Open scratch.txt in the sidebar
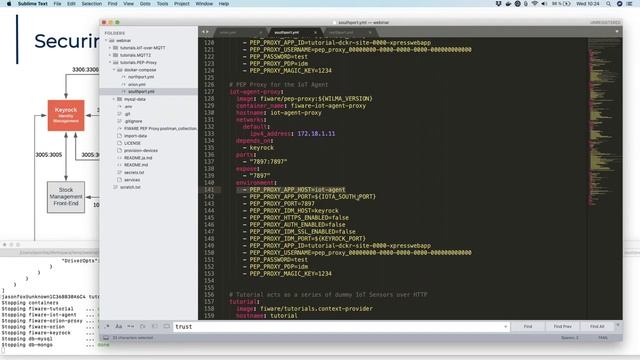Viewport: 640px width, 360px height. pos(130,187)
